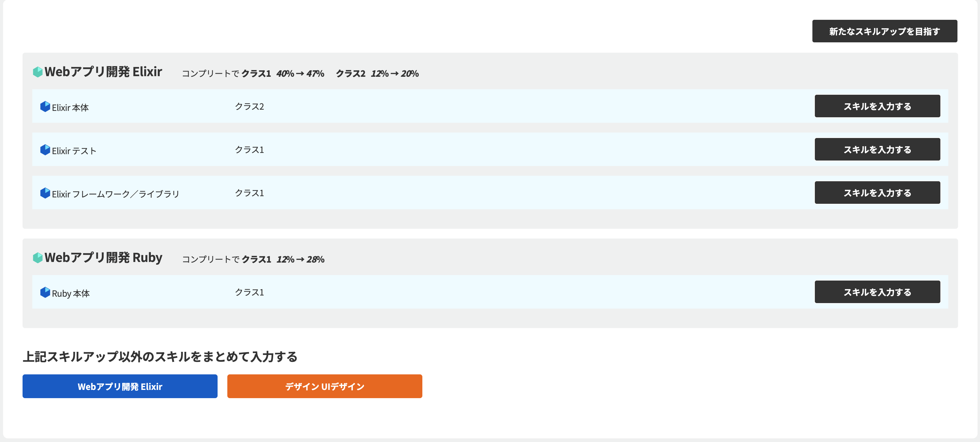Select the Ruby 本体 skill row label
Image resolution: width=980 pixels, height=442 pixels.
click(x=71, y=294)
